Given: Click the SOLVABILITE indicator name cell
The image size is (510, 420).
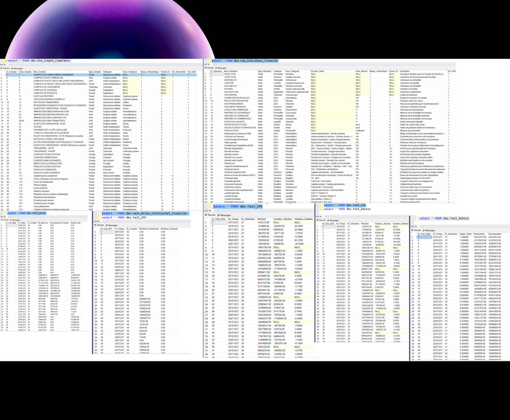Looking at the screenshot, I should (230, 86).
